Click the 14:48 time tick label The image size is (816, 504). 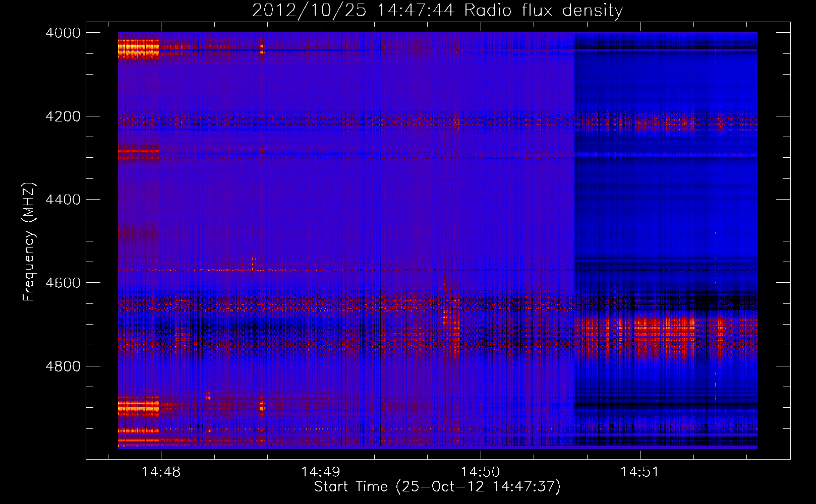pyautogui.click(x=161, y=472)
